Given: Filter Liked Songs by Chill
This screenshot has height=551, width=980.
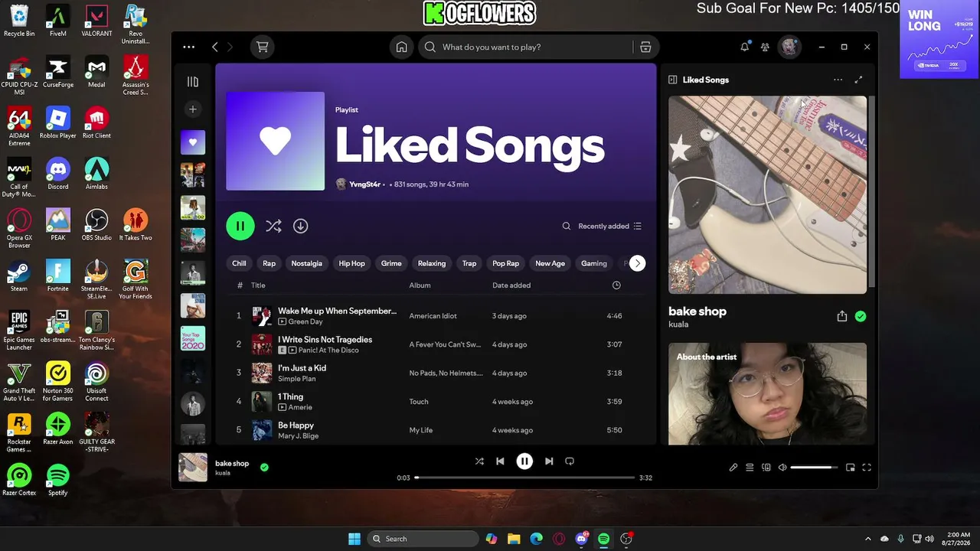Looking at the screenshot, I should point(239,263).
